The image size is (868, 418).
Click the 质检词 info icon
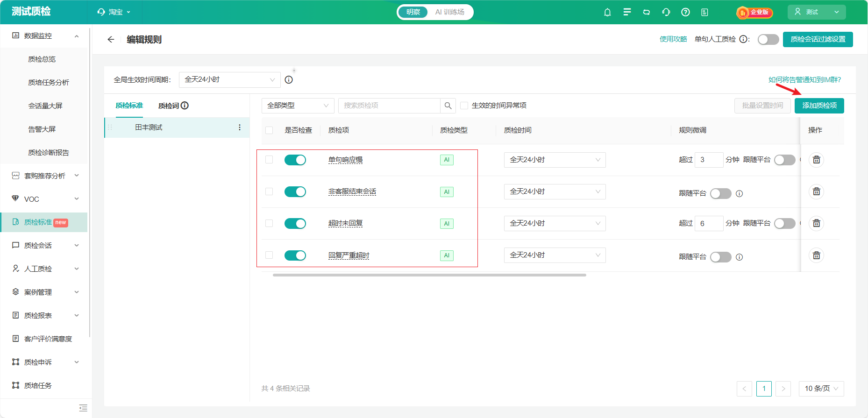[185, 106]
